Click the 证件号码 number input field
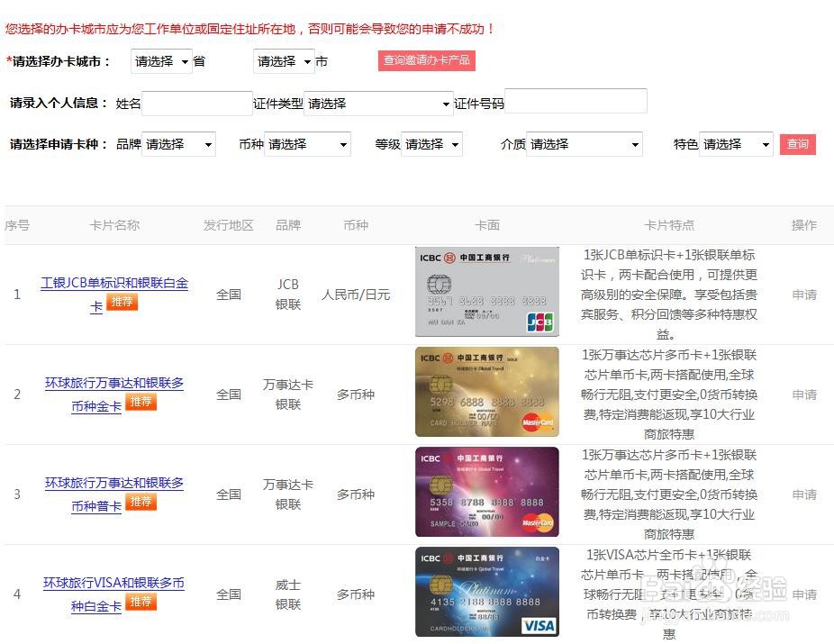The height and width of the screenshot is (644, 834). [576, 103]
